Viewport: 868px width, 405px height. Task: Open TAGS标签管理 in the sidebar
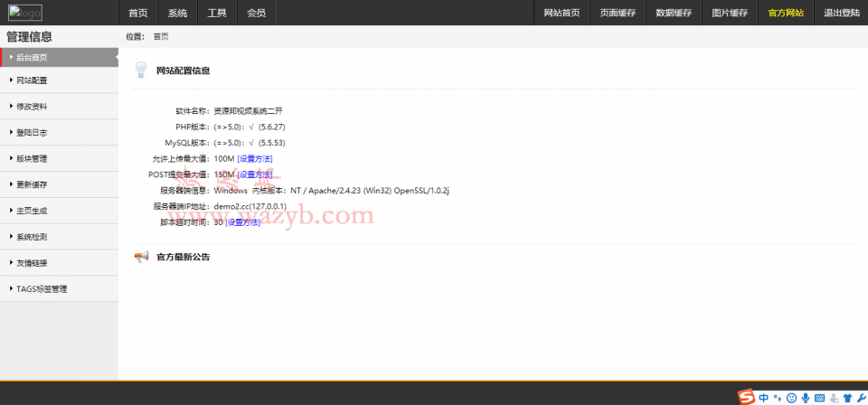click(60, 288)
